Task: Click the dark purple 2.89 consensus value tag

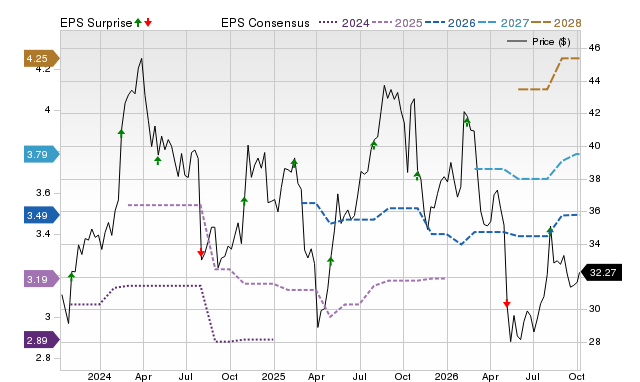Action: coord(41,340)
